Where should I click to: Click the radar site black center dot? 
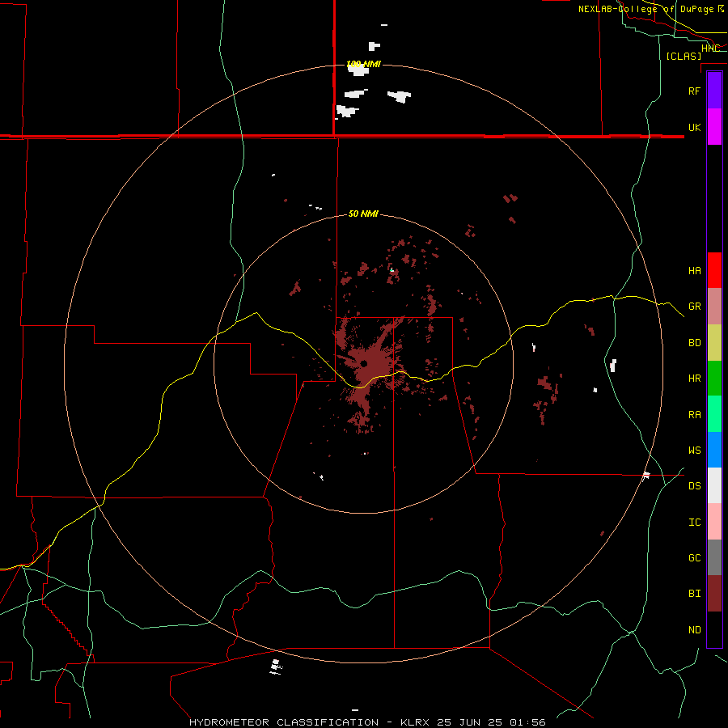[x=364, y=363]
